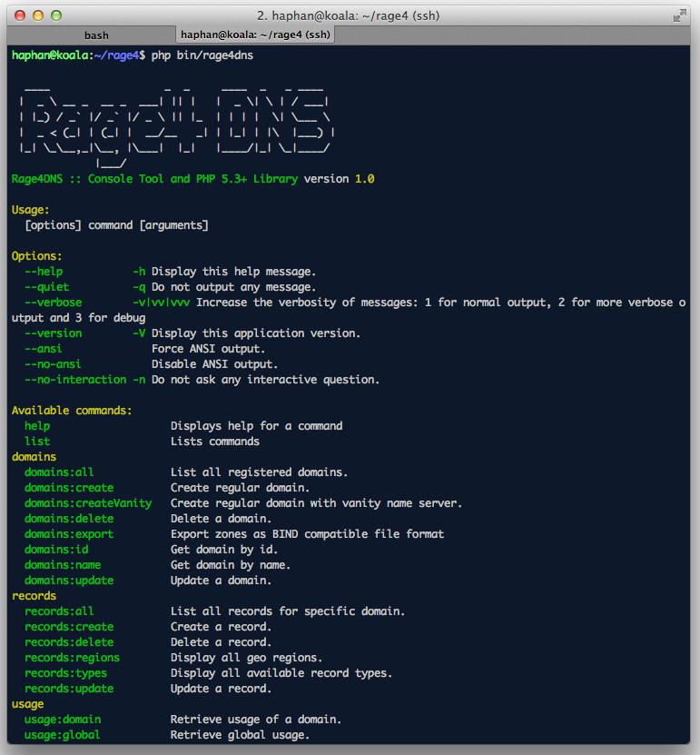Click the 'usage:global' command
700x755 pixels.
pyautogui.click(x=63, y=735)
